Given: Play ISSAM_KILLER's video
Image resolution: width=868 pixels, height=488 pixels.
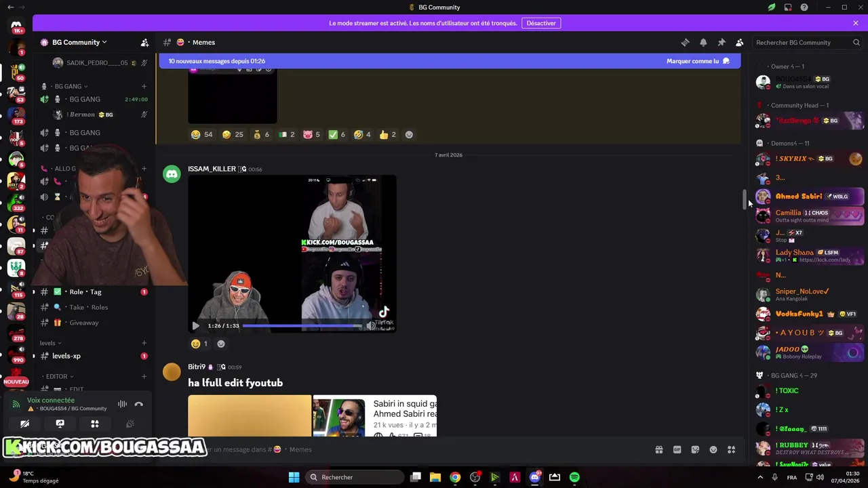Looking at the screenshot, I should pyautogui.click(x=196, y=326).
